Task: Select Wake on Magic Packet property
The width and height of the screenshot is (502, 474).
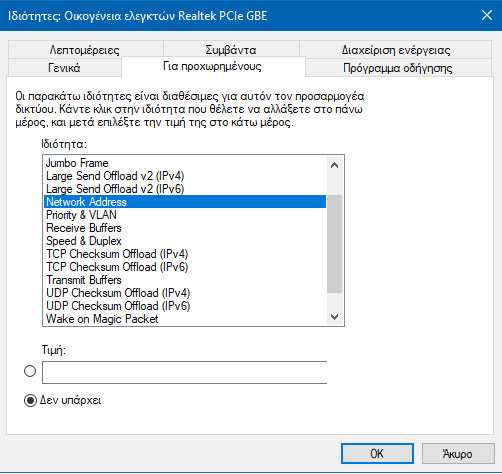Action: click(x=185, y=319)
